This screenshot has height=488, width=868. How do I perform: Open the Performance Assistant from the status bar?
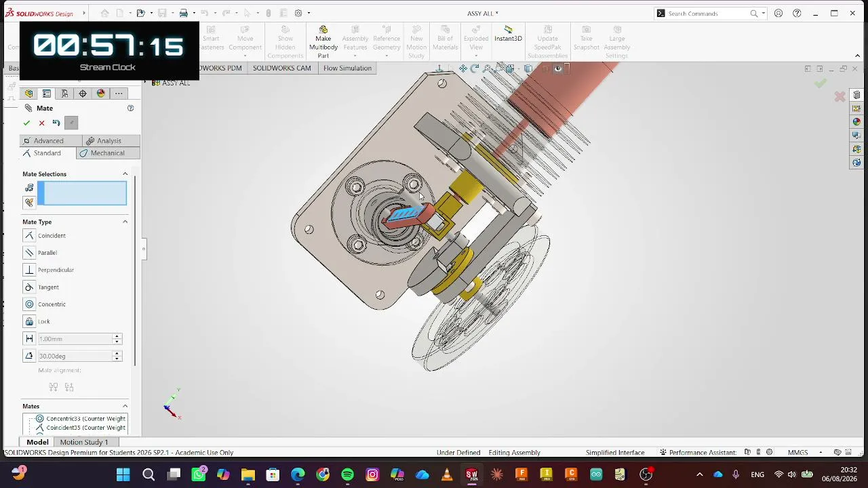698,453
